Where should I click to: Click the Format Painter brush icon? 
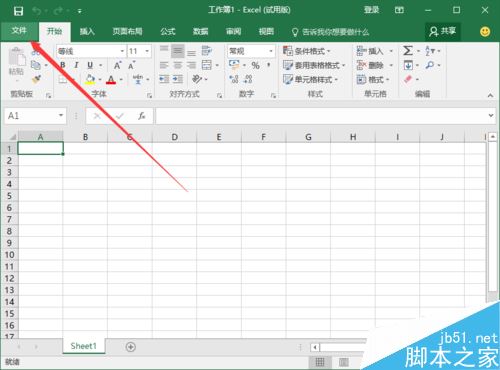click(x=36, y=79)
